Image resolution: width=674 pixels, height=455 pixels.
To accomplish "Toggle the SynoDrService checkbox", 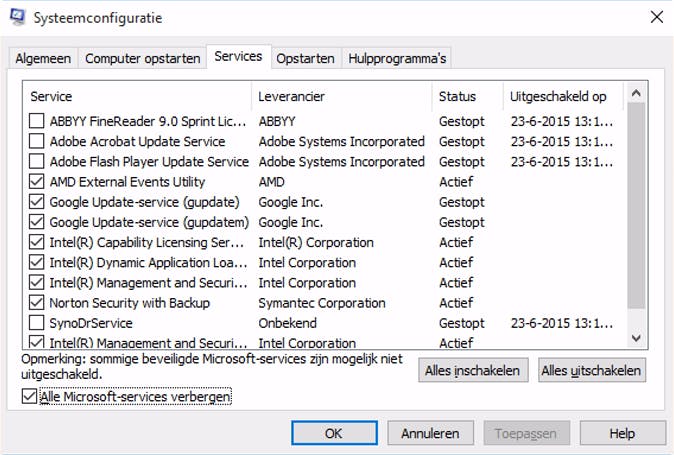I will point(37,323).
